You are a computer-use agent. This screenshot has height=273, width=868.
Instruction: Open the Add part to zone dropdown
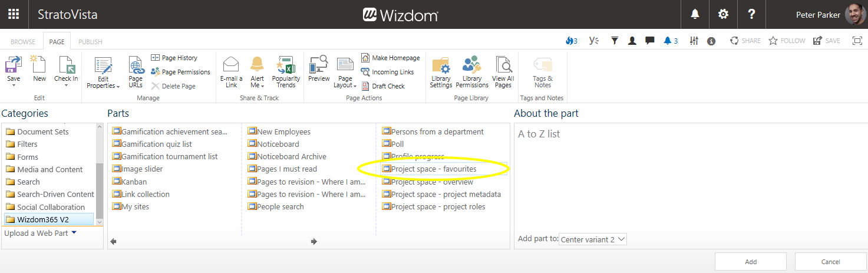pyautogui.click(x=592, y=239)
